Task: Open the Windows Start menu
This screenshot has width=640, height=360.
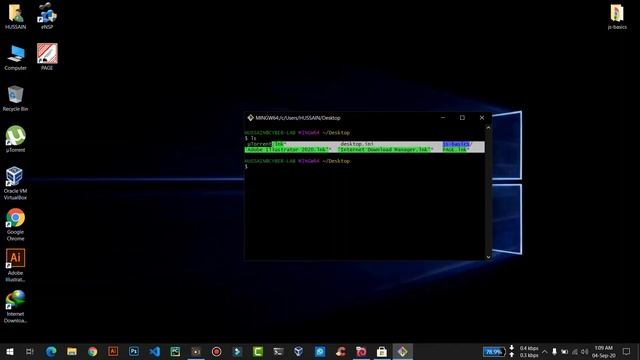Action: (x=10, y=351)
